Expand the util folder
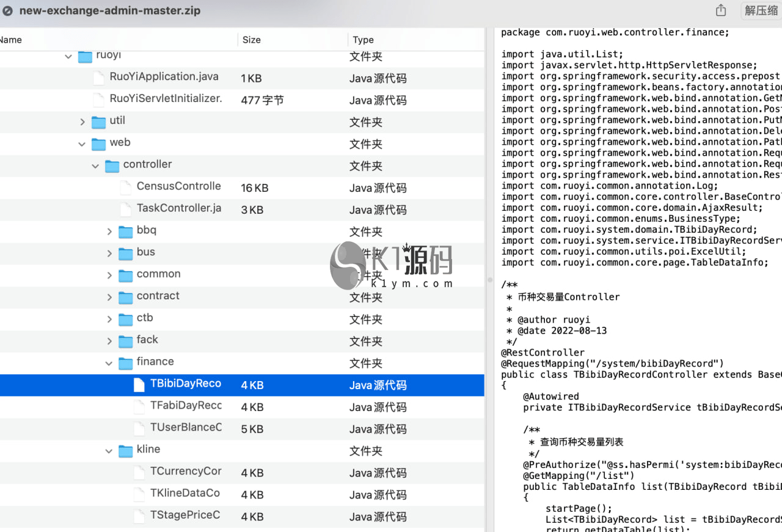 pos(82,122)
